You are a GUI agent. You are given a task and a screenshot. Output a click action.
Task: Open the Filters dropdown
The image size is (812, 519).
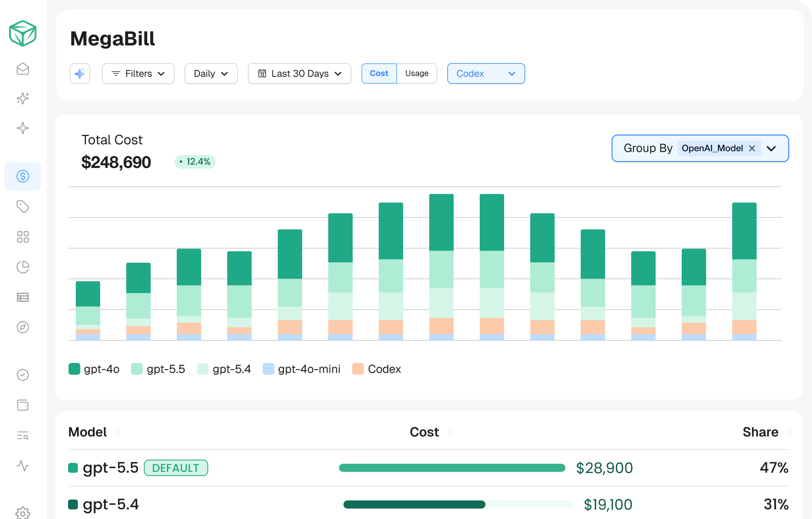click(138, 74)
